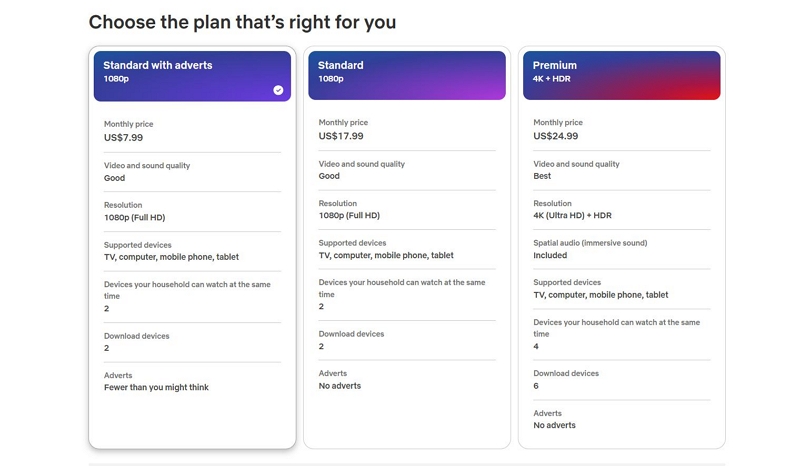Image resolution: width=800 pixels, height=466 pixels.
Task: Click "No adverts" in the Premium plan card
Action: click(554, 425)
